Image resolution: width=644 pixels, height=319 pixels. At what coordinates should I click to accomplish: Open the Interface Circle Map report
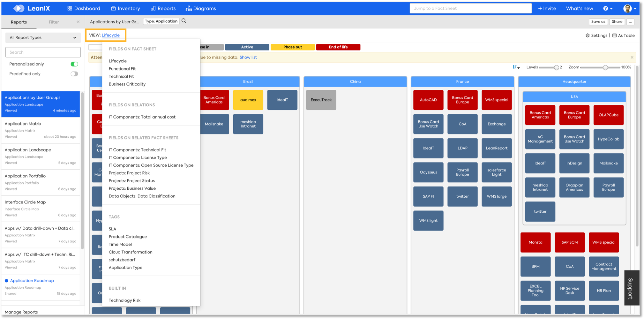click(41, 209)
